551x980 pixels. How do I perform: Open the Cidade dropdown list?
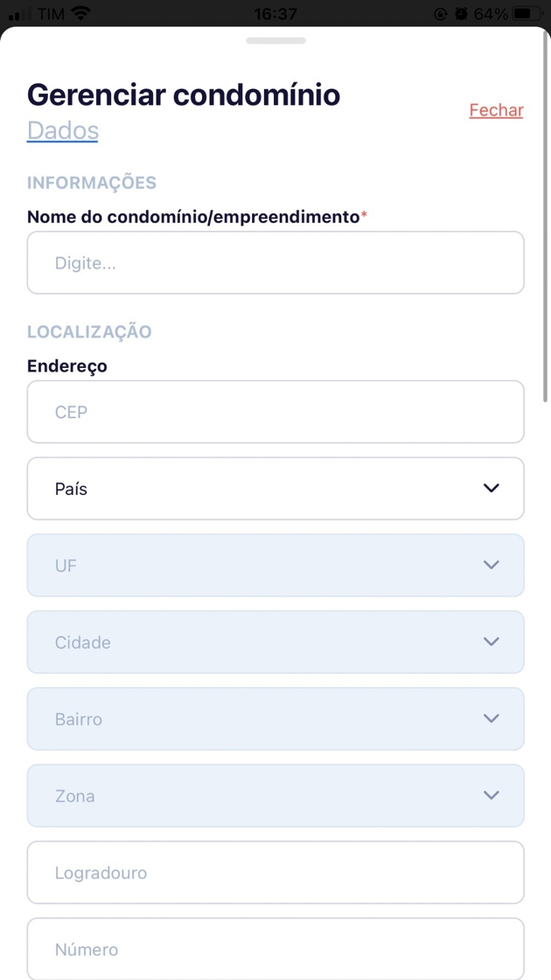click(x=262, y=643)
